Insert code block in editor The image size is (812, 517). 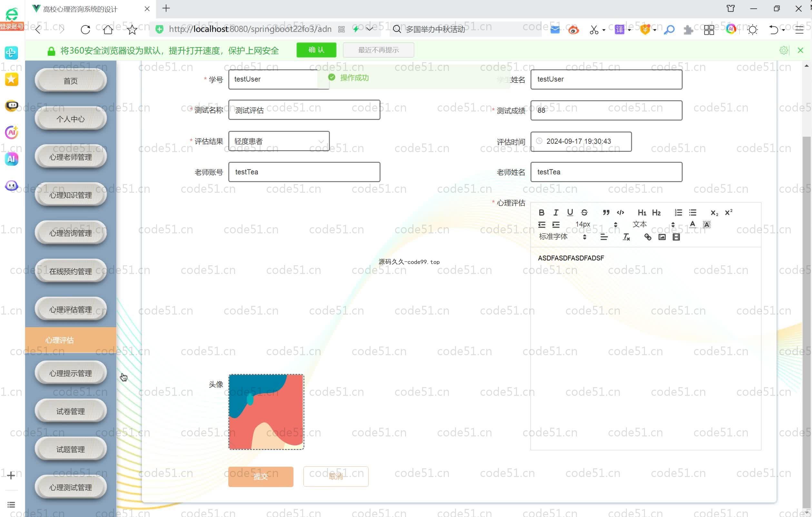(x=620, y=212)
